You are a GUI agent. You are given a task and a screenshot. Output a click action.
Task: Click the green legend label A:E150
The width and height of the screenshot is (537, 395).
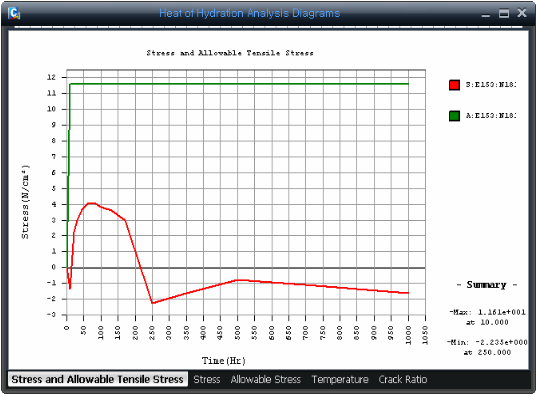pos(490,116)
